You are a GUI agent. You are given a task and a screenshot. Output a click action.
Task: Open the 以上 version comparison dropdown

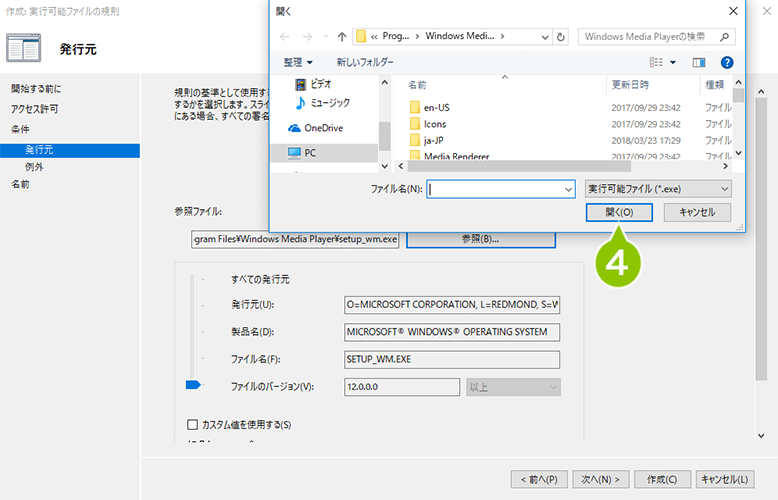coord(514,387)
